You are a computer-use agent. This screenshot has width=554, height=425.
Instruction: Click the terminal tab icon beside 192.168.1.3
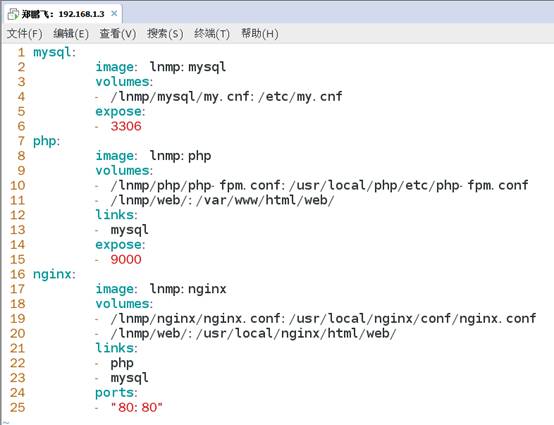pyautogui.click(x=13, y=14)
